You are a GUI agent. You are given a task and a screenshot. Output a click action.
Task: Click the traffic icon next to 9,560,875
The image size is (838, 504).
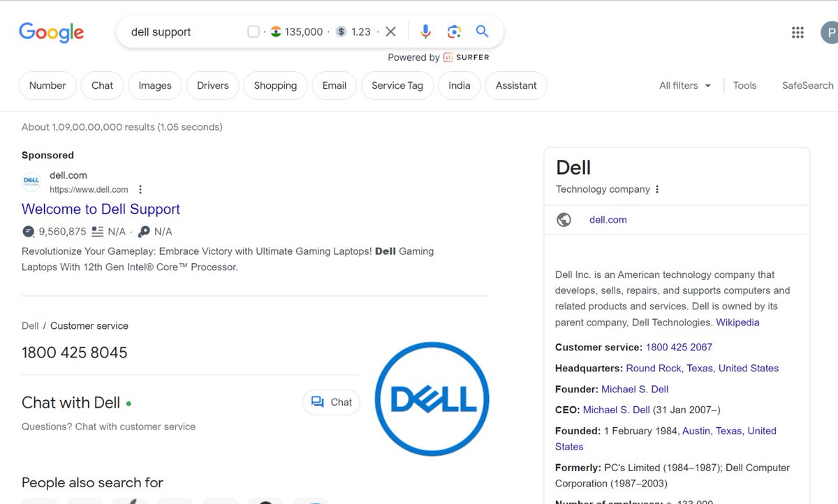point(29,232)
